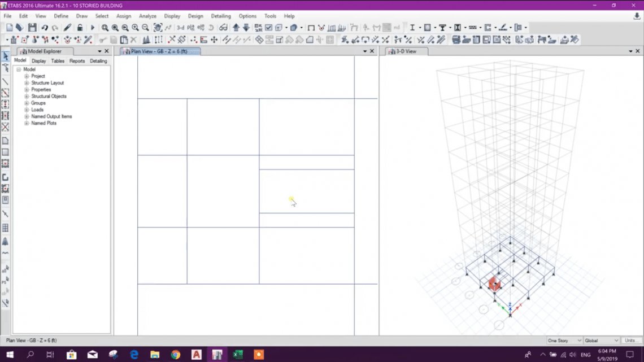Toggle the Lock/Unlock Model padlock icon
The height and width of the screenshot is (362, 644).
[x=80, y=28]
